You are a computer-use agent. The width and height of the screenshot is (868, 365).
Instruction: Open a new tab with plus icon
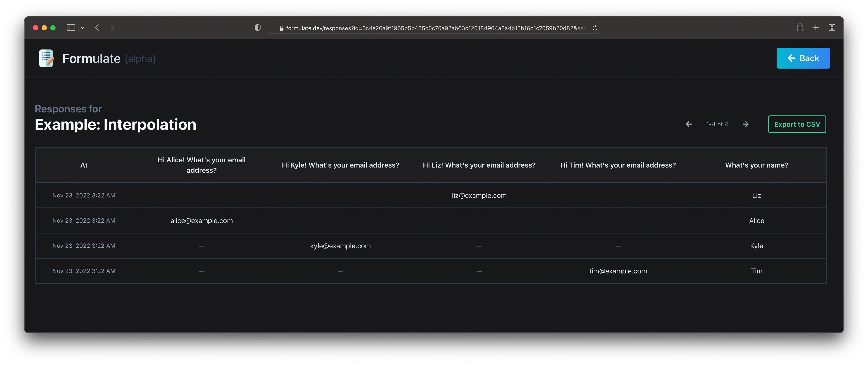pos(816,28)
